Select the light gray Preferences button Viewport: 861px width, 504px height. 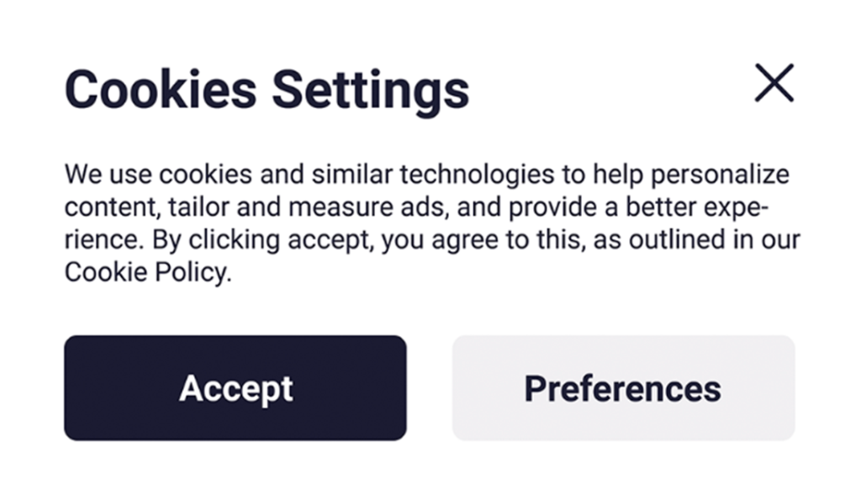623,388
